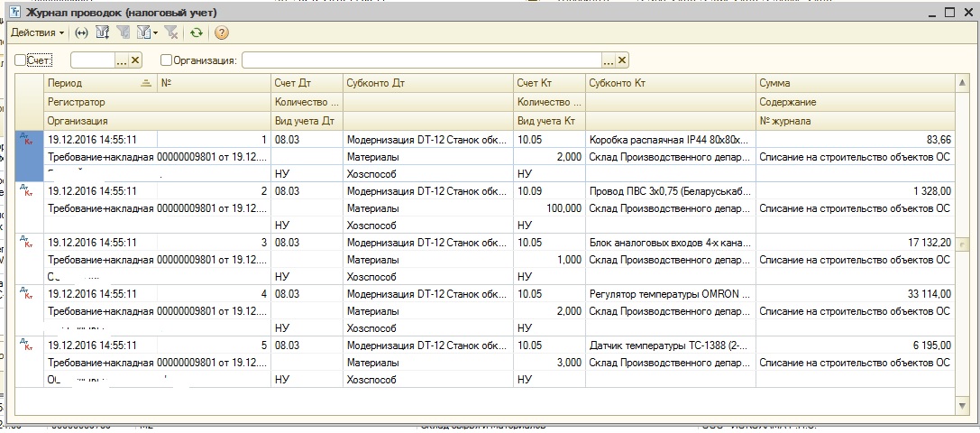Sort by the Период column header

pos(100,83)
